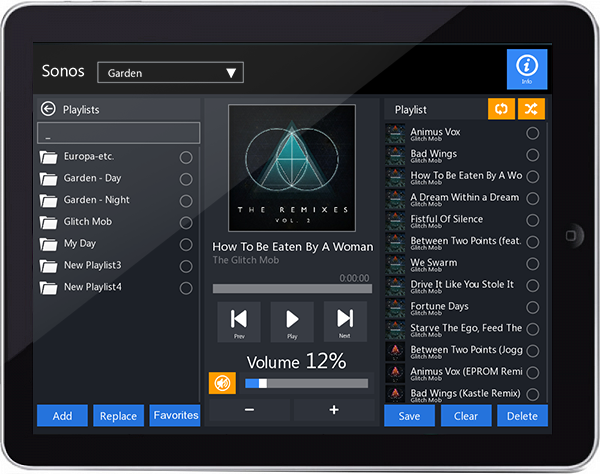The image size is (600, 474).
Task: Select the Glitch Mob playlist radio button
Action: (x=186, y=223)
